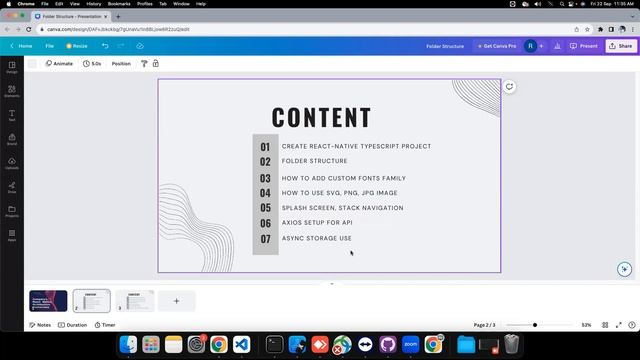
Task: Open the insights chart icon
Action: [557, 46]
